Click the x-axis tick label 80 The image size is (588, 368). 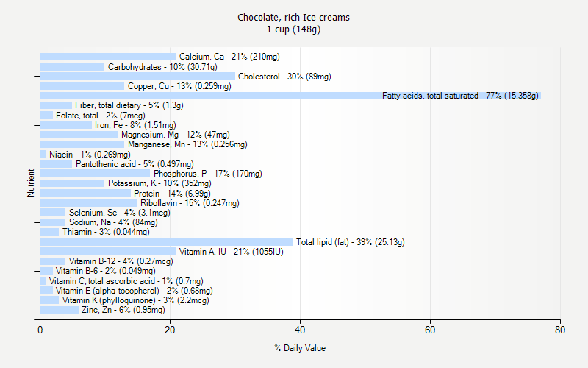click(x=560, y=330)
